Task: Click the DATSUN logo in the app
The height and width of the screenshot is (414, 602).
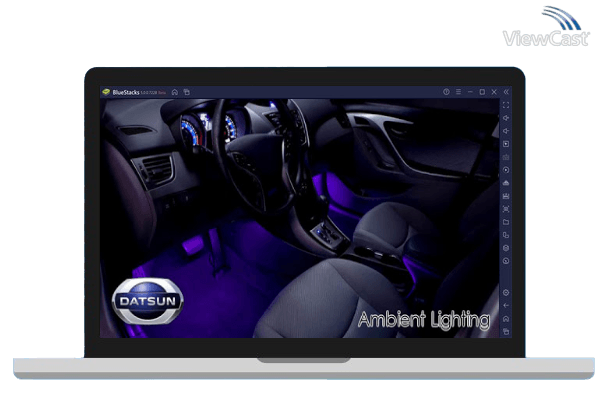Action: click(147, 301)
